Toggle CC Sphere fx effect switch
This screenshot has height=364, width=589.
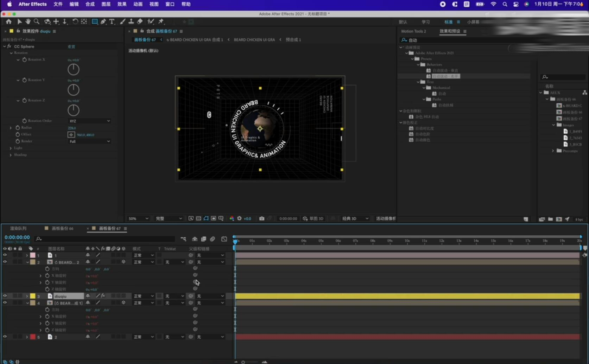pos(9,46)
